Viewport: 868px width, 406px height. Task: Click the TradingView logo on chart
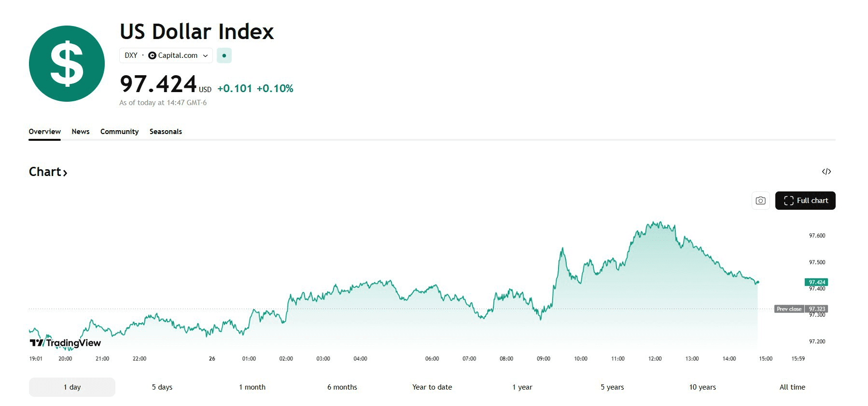click(65, 343)
